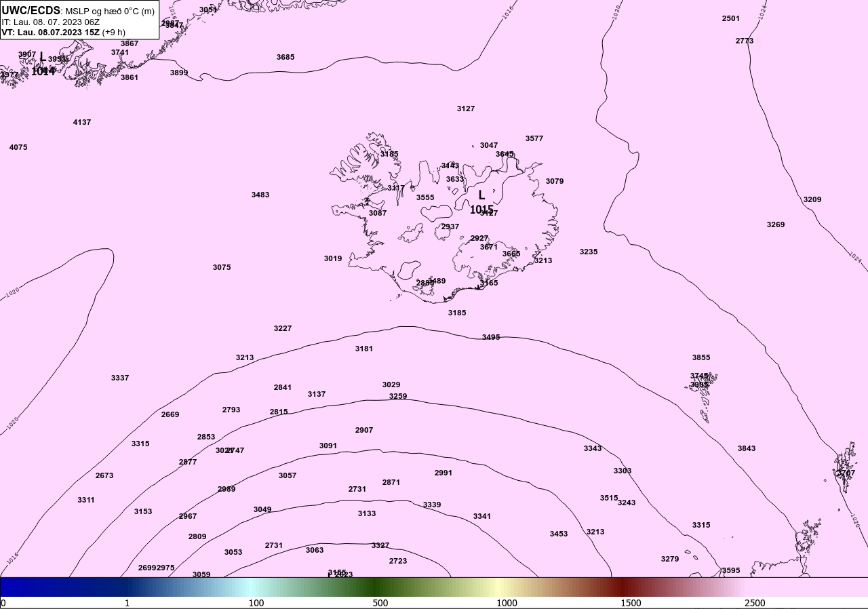Click the 3079 value east of Iceland
The height and width of the screenshot is (609, 868).
pos(555,181)
